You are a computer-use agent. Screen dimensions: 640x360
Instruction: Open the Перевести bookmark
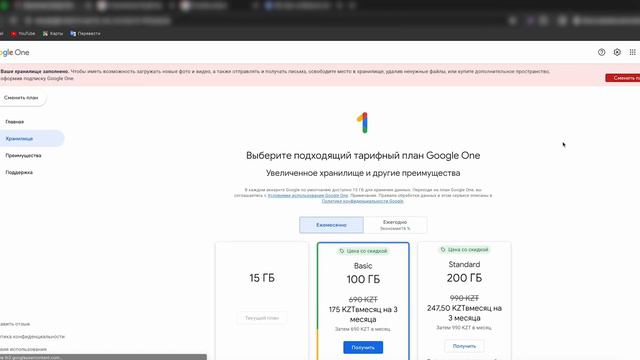85,33
